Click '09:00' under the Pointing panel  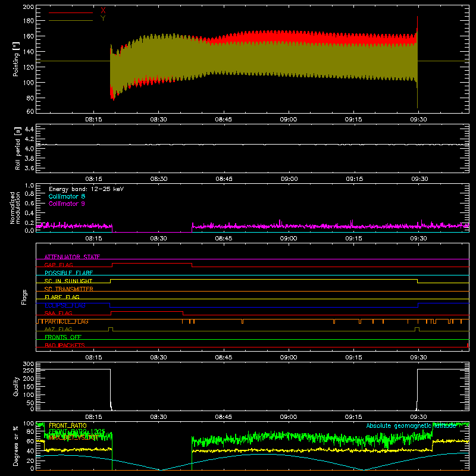289,120
